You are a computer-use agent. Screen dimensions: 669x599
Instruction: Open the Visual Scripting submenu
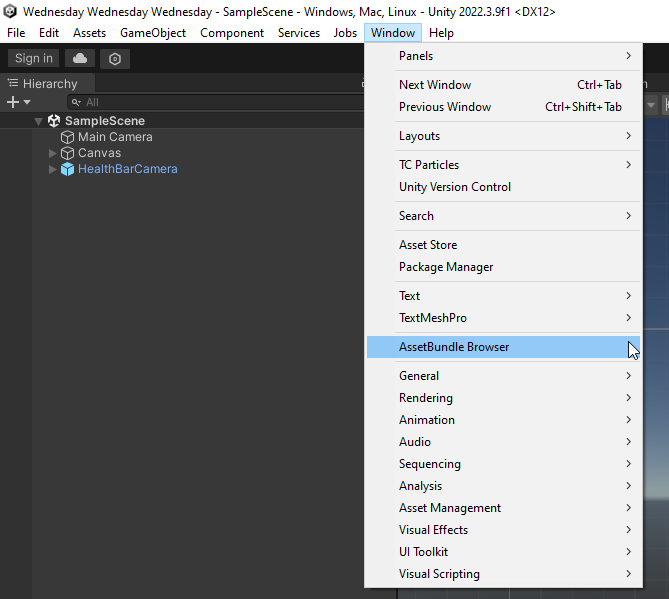[504, 574]
